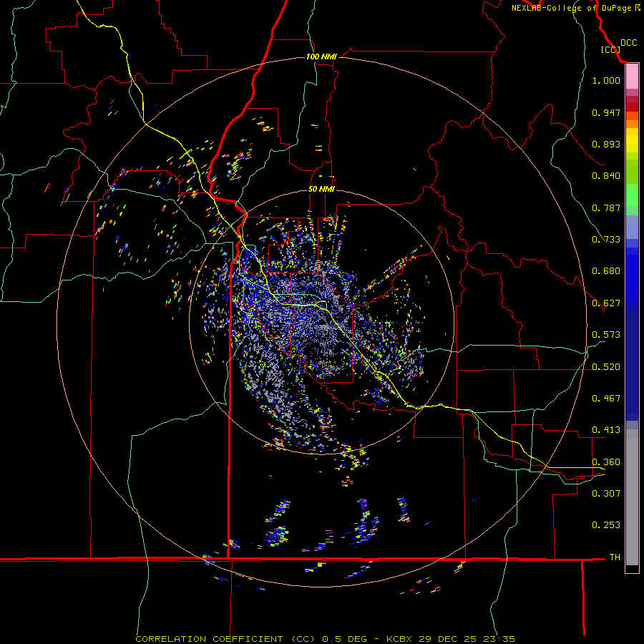Click the 0.520 legend value

(x=606, y=367)
